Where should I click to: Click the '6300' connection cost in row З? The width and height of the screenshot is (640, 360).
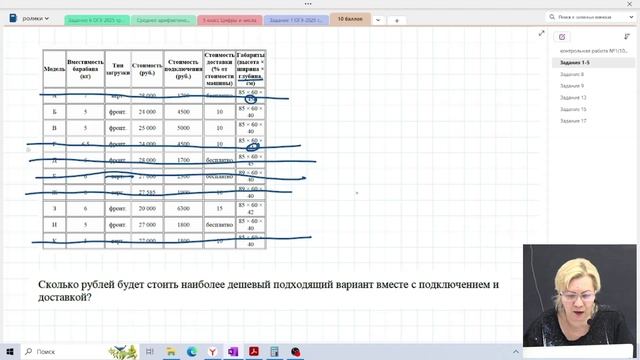tap(183, 208)
